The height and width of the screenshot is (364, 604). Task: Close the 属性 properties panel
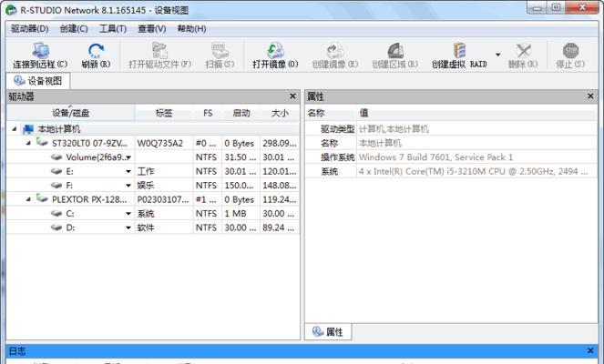pos(590,96)
